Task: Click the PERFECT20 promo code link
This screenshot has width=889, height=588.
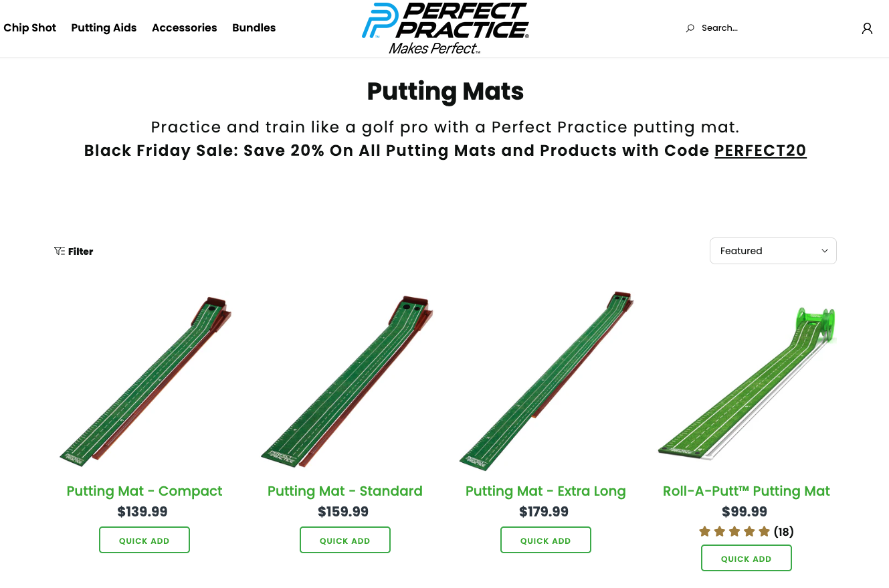Action: (x=761, y=151)
